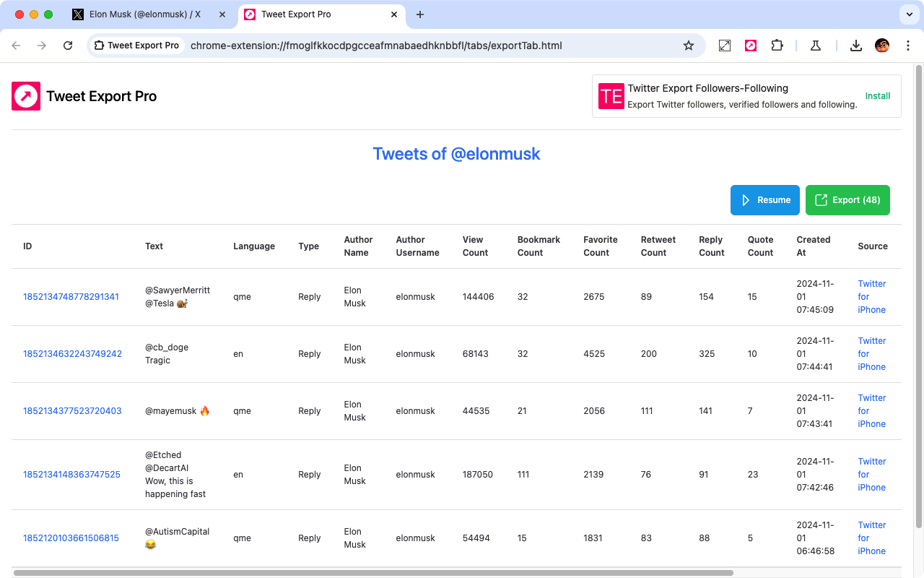Image resolution: width=924 pixels, height=578 pixels.
Task: Open the Chrome Labs flask icon
Action: pyautogui.click(x=816, y=46)
